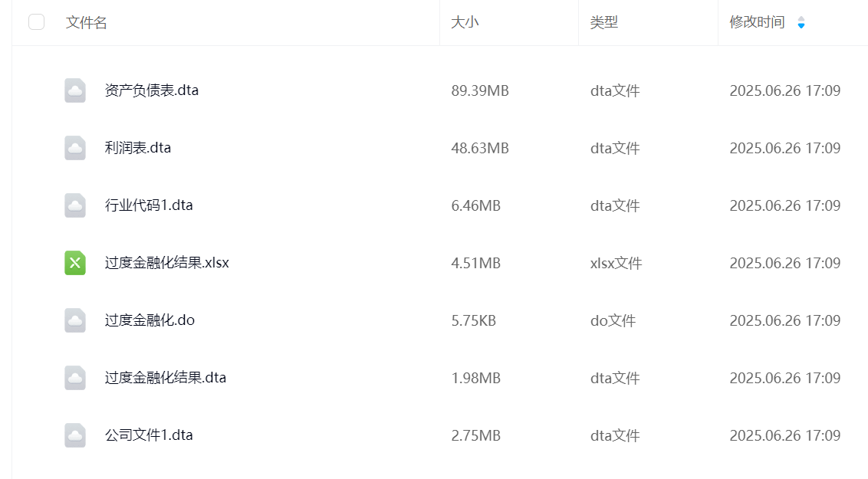
Task: Open the file 资产负债表.dta
Action: pyautogui.click(x=152, y=90)
